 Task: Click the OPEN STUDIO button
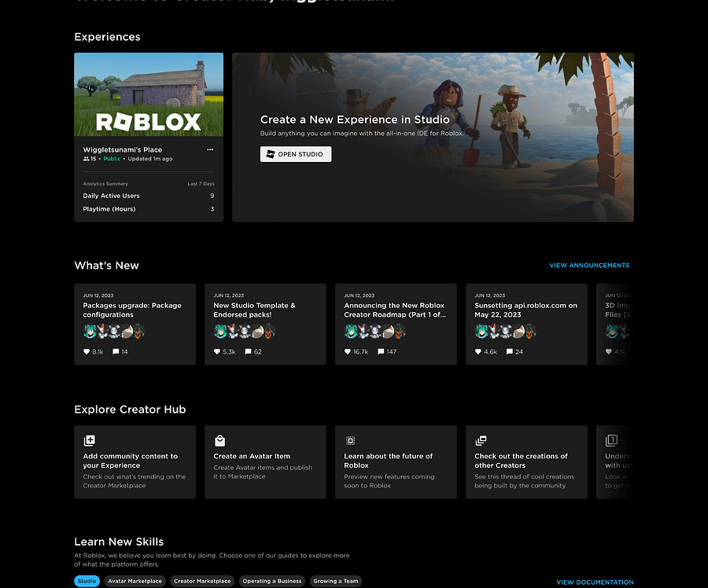pos(296,154)
